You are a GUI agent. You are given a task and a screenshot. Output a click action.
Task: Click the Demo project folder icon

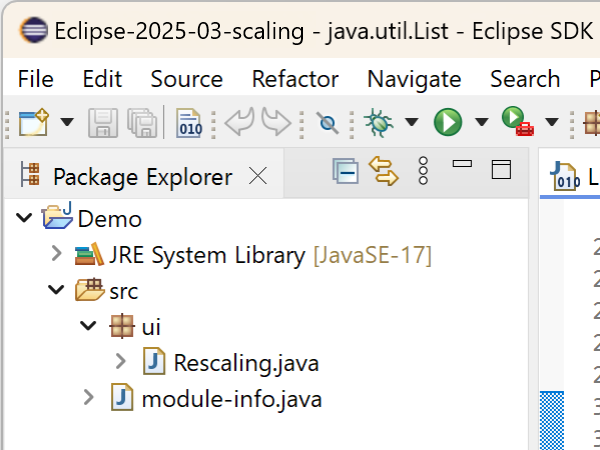tap(57, 215)
